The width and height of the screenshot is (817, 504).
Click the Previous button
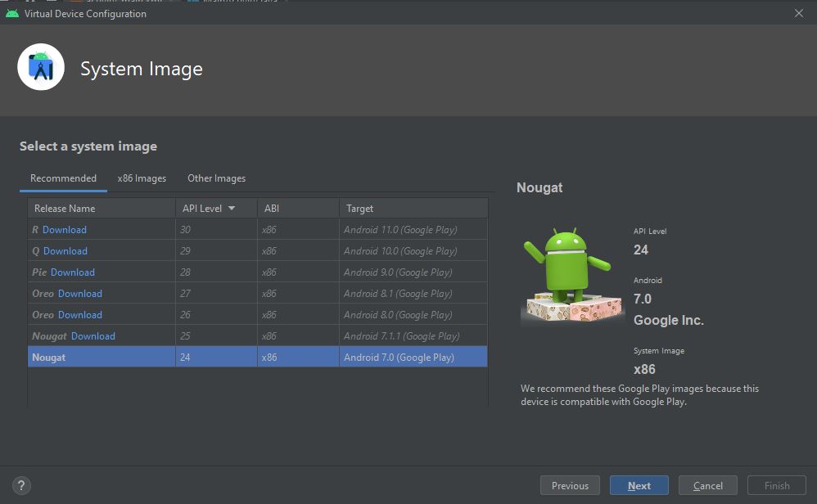570,486
